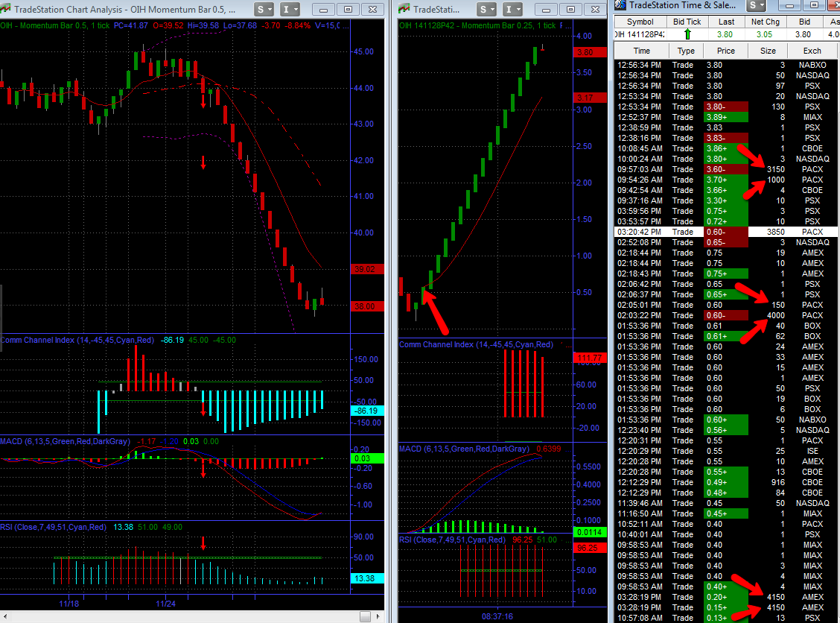Image resolution: width=840 pixels, height=623 pixels.
Task: Minimize the Time & Sales window
Action: point(789,5)
